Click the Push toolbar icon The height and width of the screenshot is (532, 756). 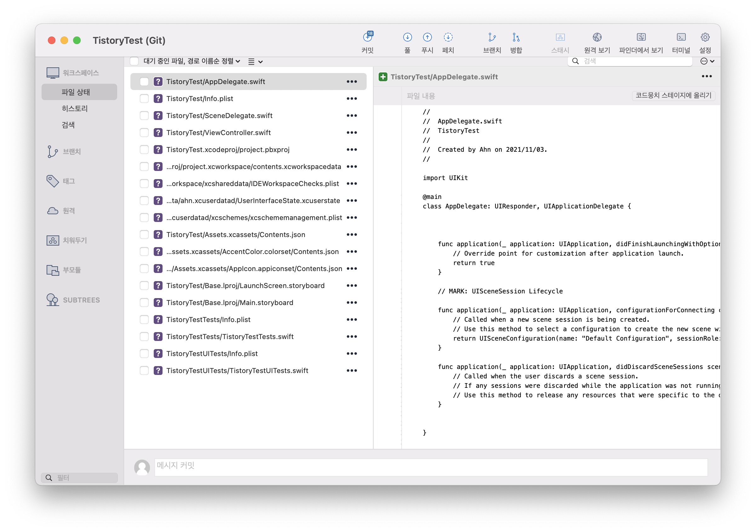(427, 37)
